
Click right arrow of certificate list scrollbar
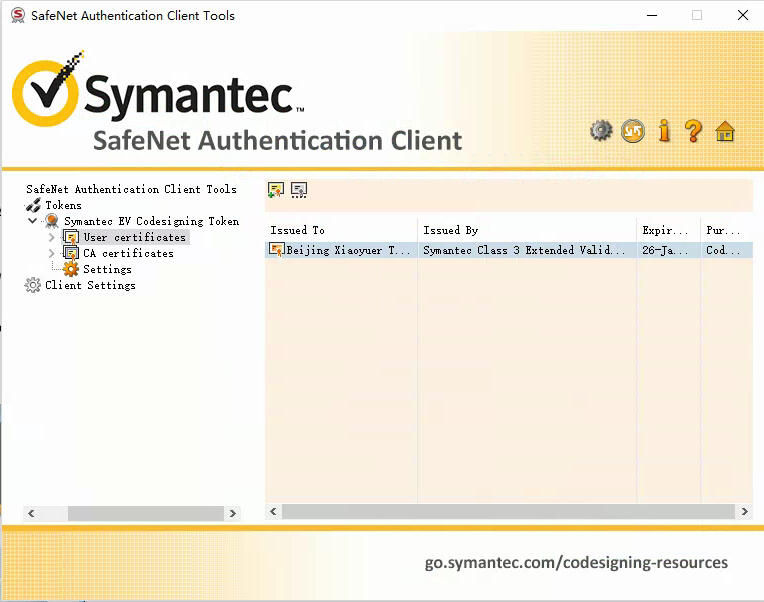click(745, 511)
